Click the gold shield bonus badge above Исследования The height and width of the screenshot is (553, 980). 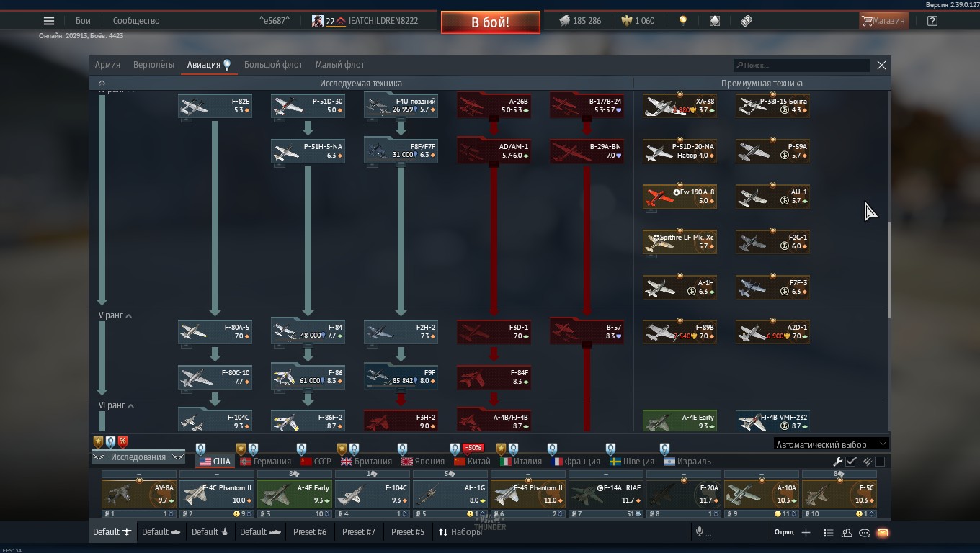[99, 441]
